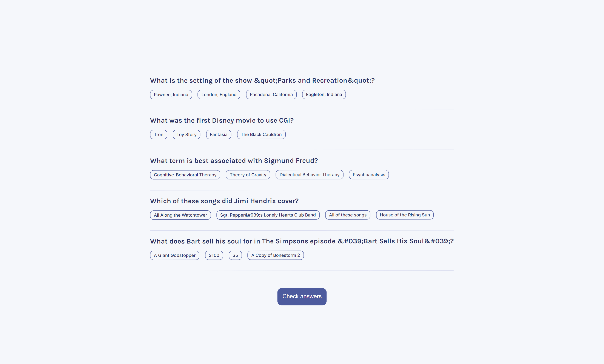Select Cognitive-Behavioral Therapy answer
Screen dimensions: 604x364
185,175
